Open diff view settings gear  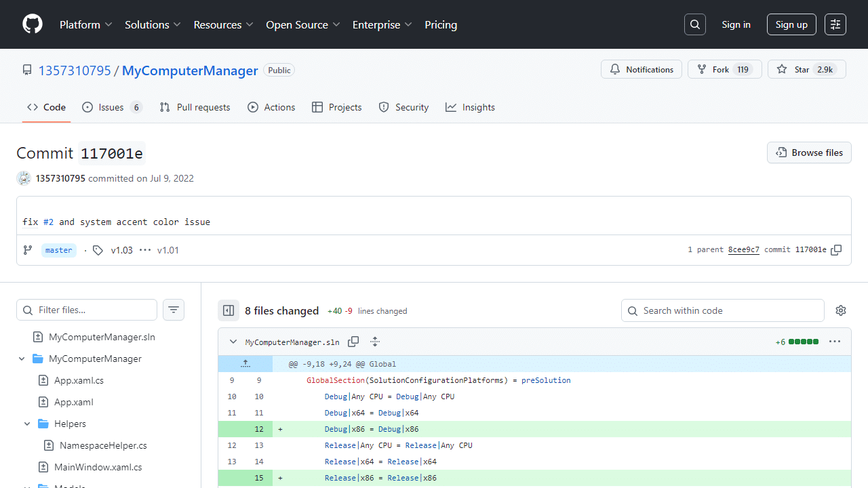pyautogui.click(x=841, y=310)
